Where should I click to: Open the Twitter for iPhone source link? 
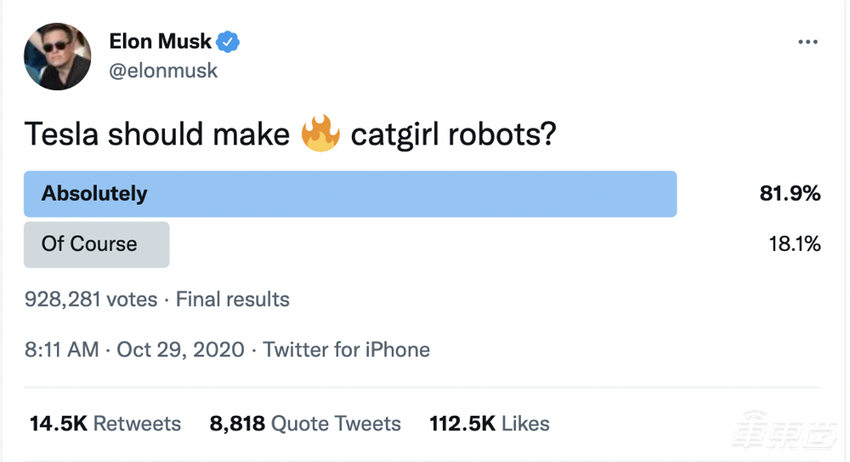[x=346, y=350]
